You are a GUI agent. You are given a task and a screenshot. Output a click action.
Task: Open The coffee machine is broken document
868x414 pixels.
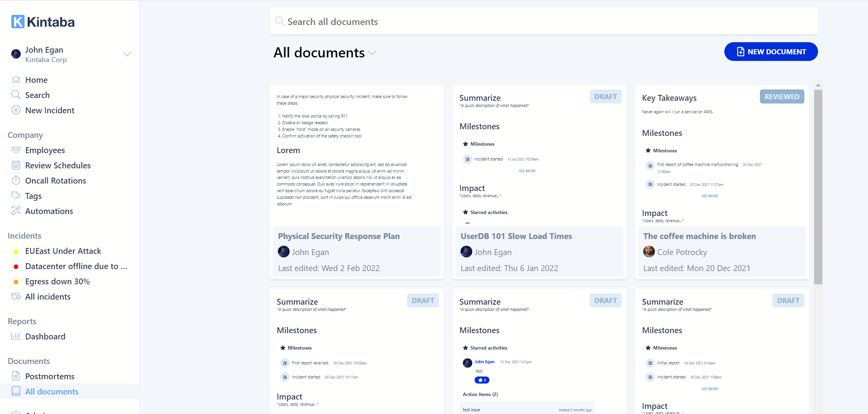click(x=699, y=236)
